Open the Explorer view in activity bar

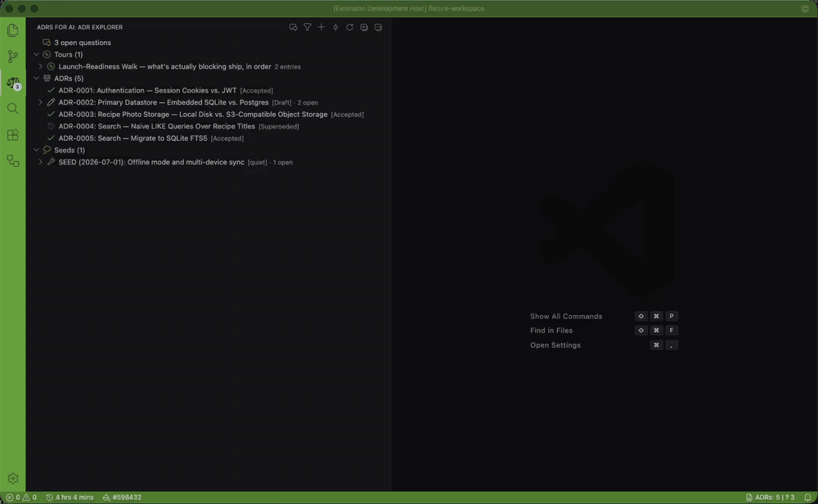point(12,30)
